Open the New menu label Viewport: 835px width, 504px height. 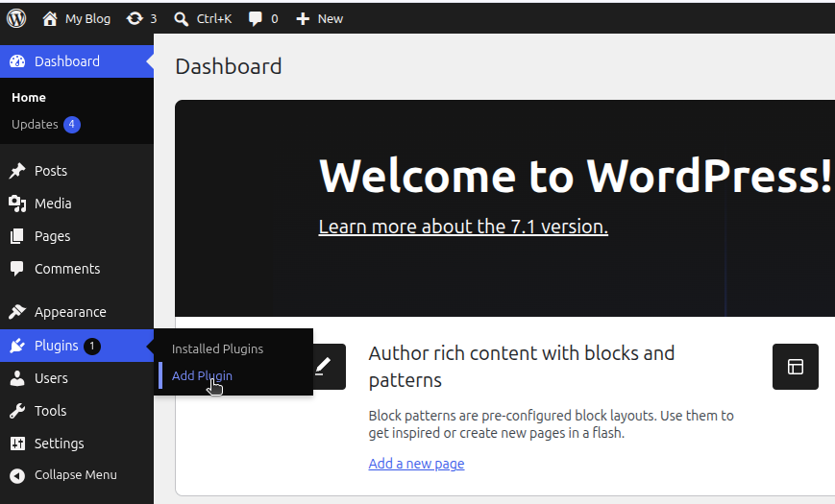click(331, 18)
